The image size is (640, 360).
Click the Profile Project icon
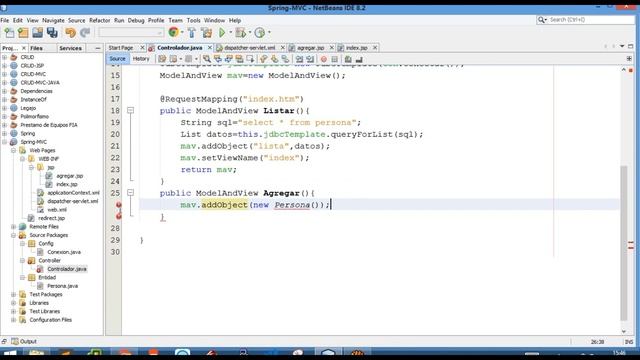coord(260,32)
